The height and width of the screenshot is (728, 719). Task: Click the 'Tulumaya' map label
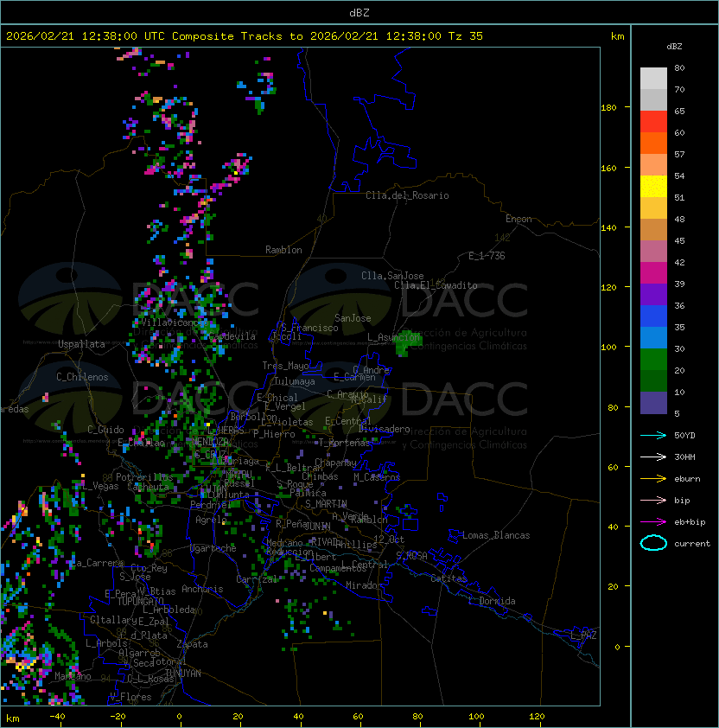(295, 381)
